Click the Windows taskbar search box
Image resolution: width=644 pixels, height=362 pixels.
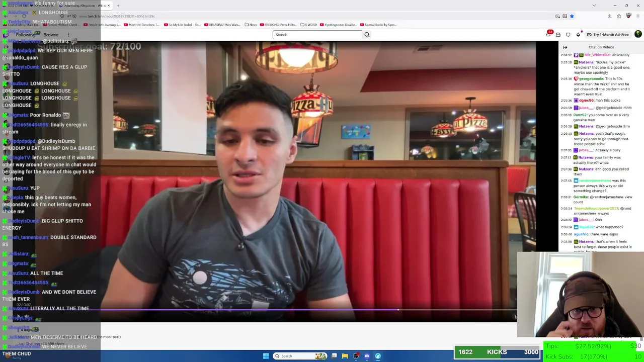pos(300,356)
